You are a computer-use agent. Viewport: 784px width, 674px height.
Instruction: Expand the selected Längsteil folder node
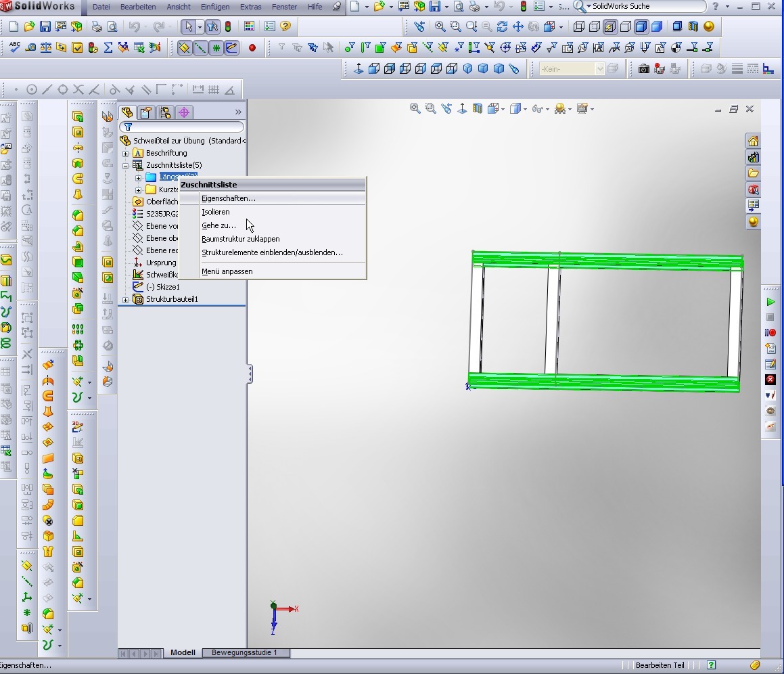coord(139,177)
